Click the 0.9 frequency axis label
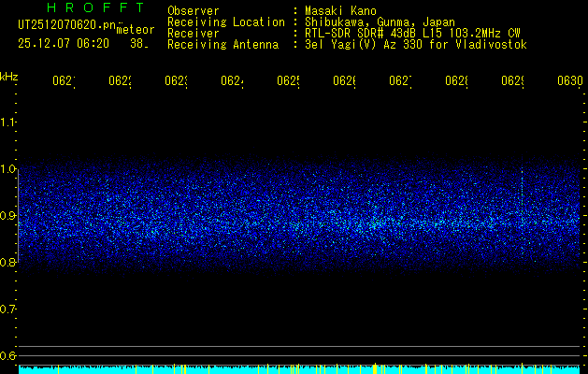The image size is (588, 374). (7, 215)
